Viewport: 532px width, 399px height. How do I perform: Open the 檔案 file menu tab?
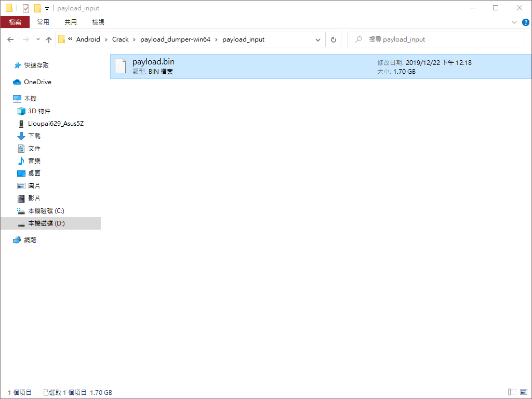point(15,22)
